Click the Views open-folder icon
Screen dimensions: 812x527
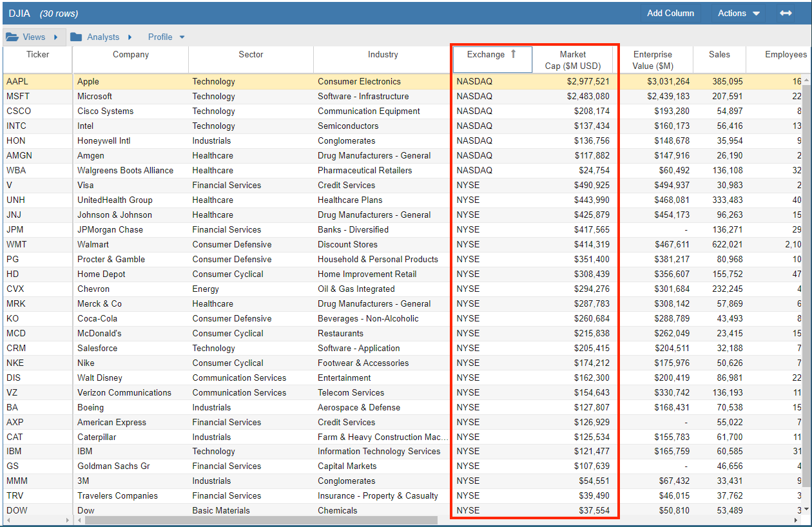point(12,37)
